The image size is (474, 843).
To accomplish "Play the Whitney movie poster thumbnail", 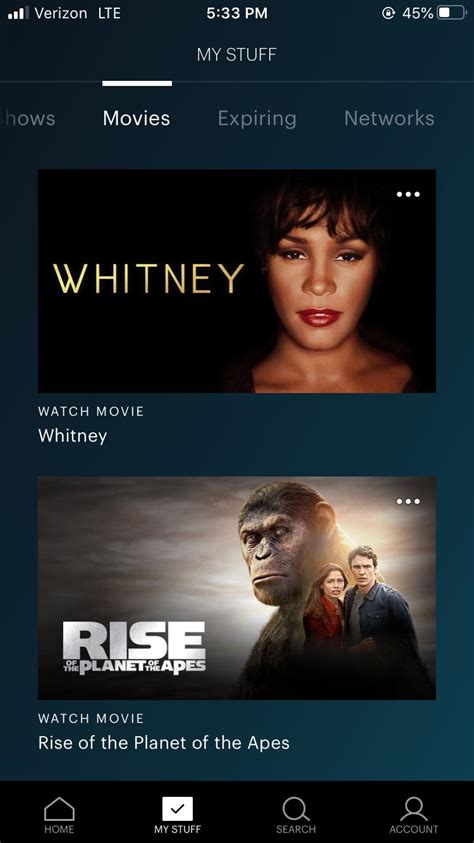I will (x=236, y=281).
